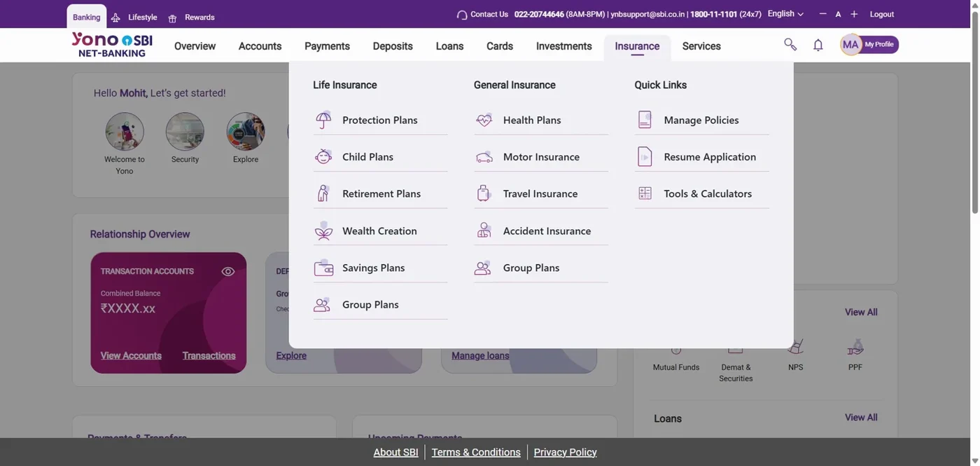Click the Wealth Creation plant icon
This screenshot has width=980, height=466.
323,231
